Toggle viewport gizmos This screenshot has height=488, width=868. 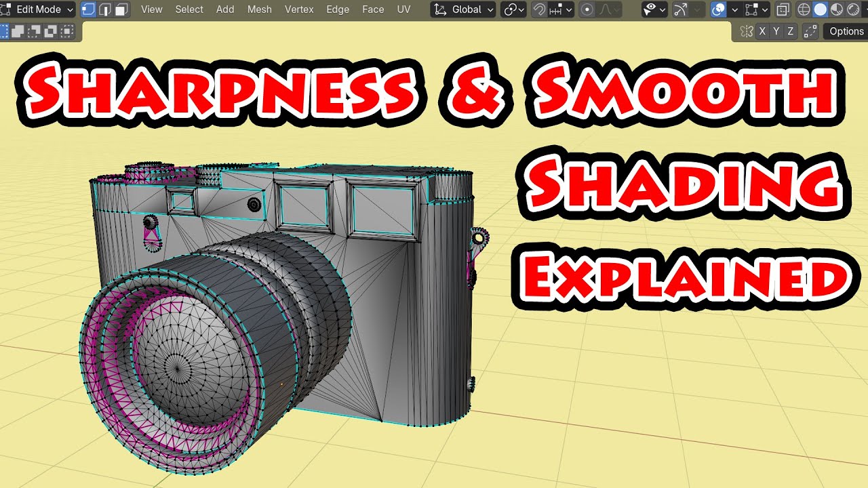coord(679,9)
